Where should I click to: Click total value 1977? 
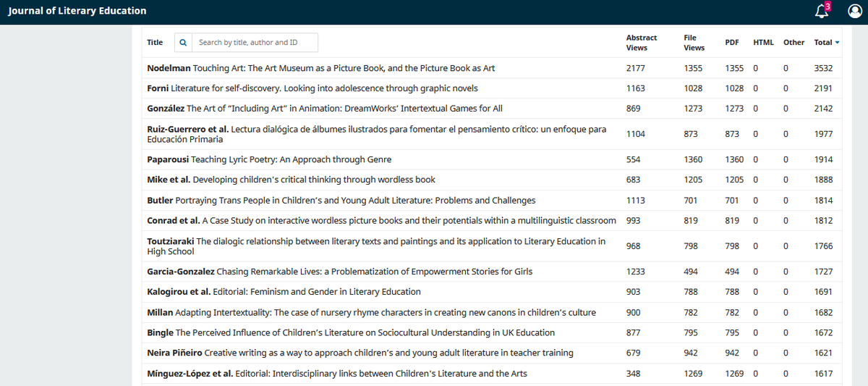pos(823,134)
